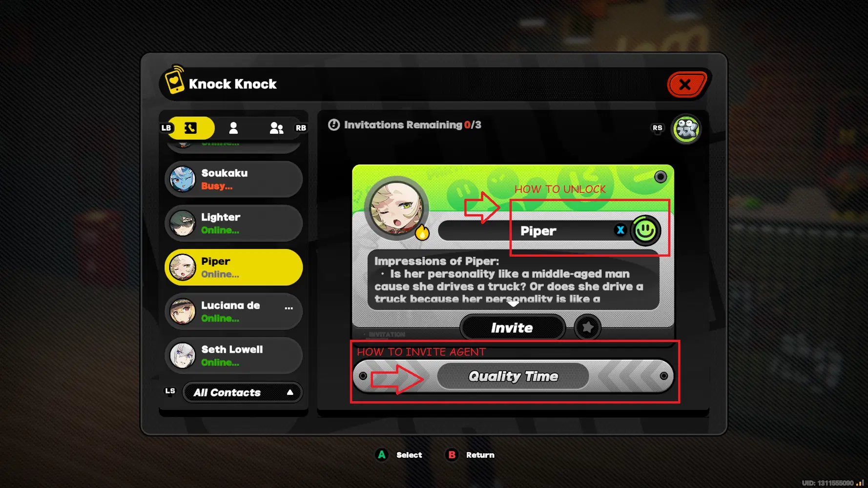Click the green smiley trust icon
The width and height of the screenshot is (868, 488).
(x=645, y=230)
